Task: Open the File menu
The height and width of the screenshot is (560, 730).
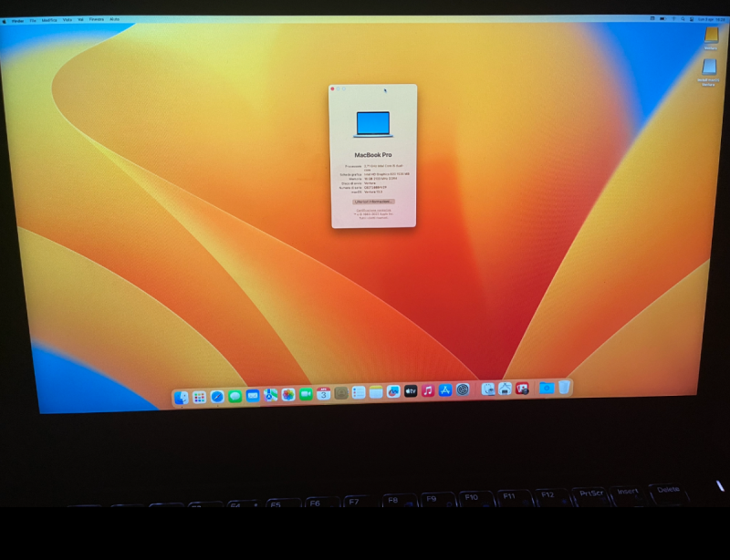Action: point(33,20)
